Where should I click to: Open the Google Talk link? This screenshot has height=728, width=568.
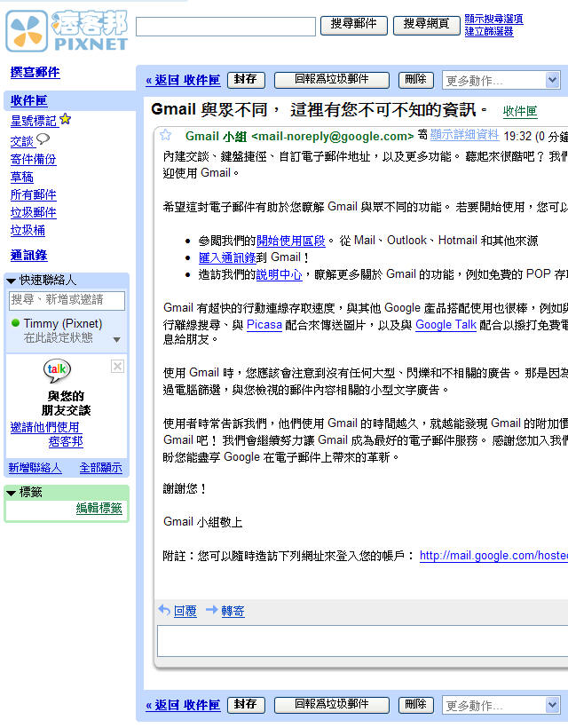point(446,325)
